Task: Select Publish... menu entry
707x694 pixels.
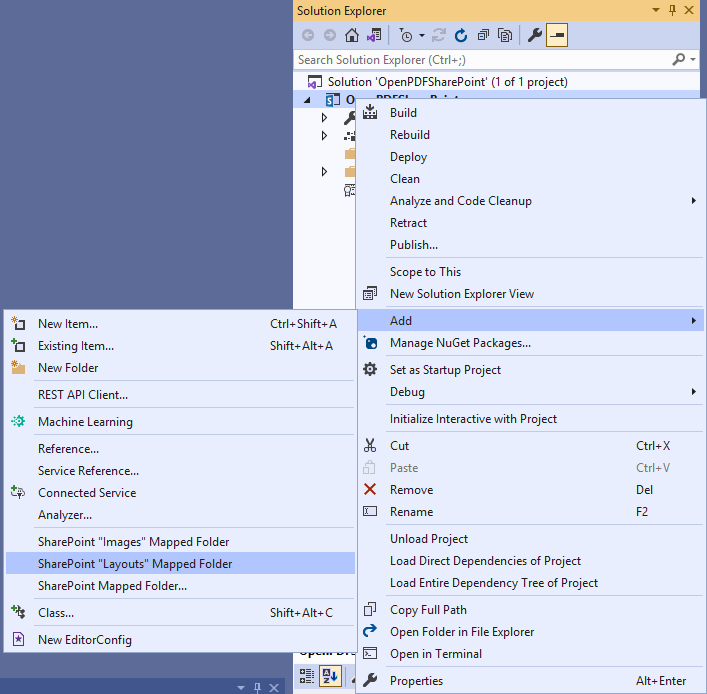Action: point(530,245)
